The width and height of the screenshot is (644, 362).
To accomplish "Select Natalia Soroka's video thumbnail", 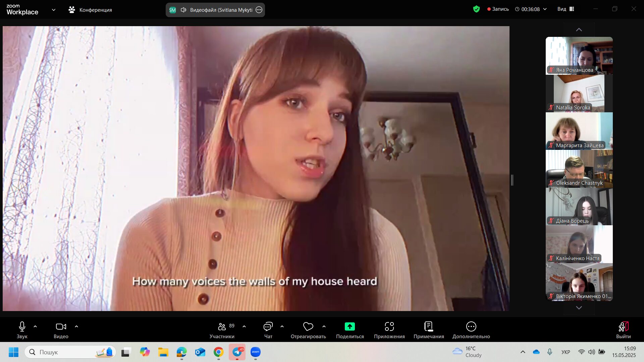I will point(579,94).
